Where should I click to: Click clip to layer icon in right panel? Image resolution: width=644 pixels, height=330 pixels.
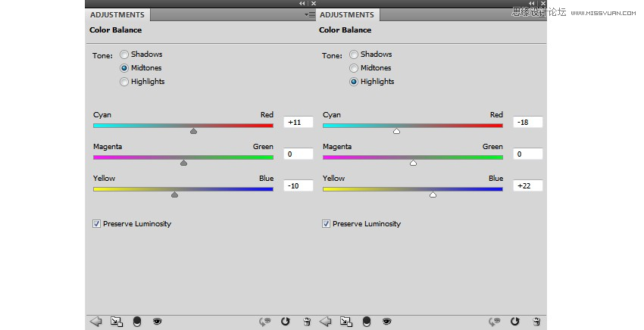click(x=367, y=322)
